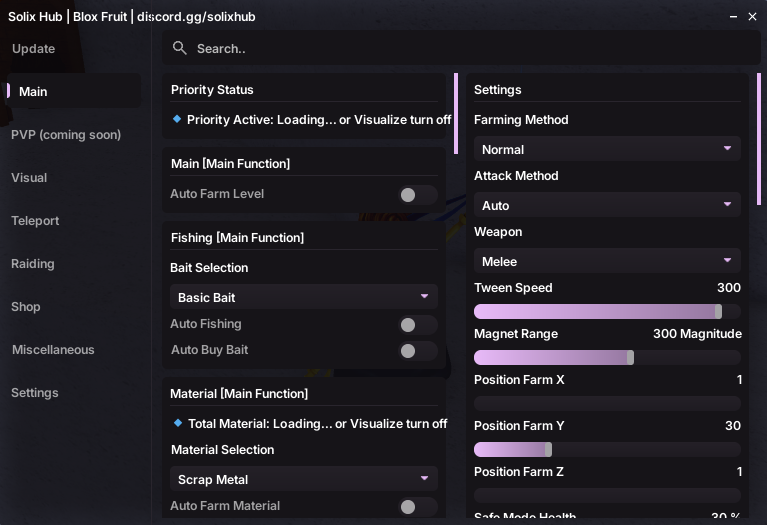
Task: Switch to the Shop tab
Action: (x=25, y=307)
